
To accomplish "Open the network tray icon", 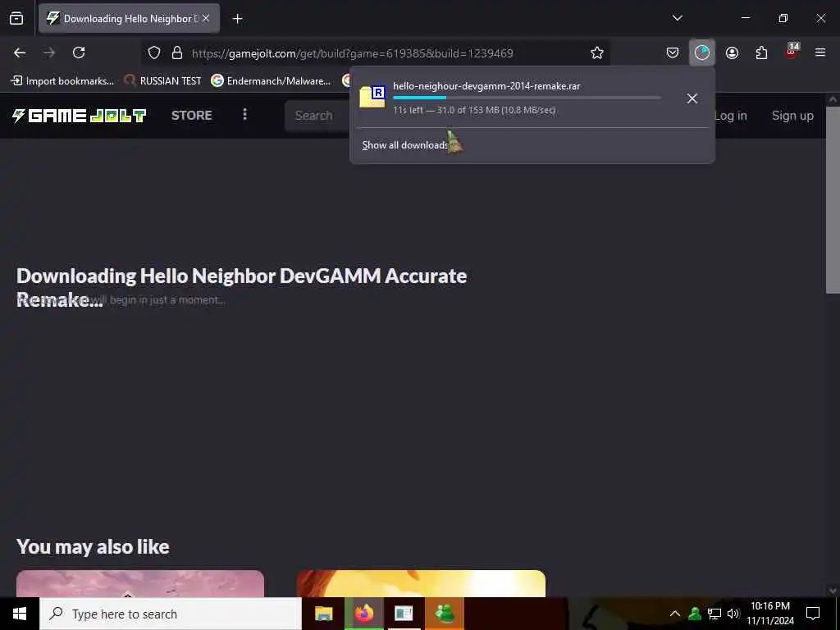I will click(714, 614).
